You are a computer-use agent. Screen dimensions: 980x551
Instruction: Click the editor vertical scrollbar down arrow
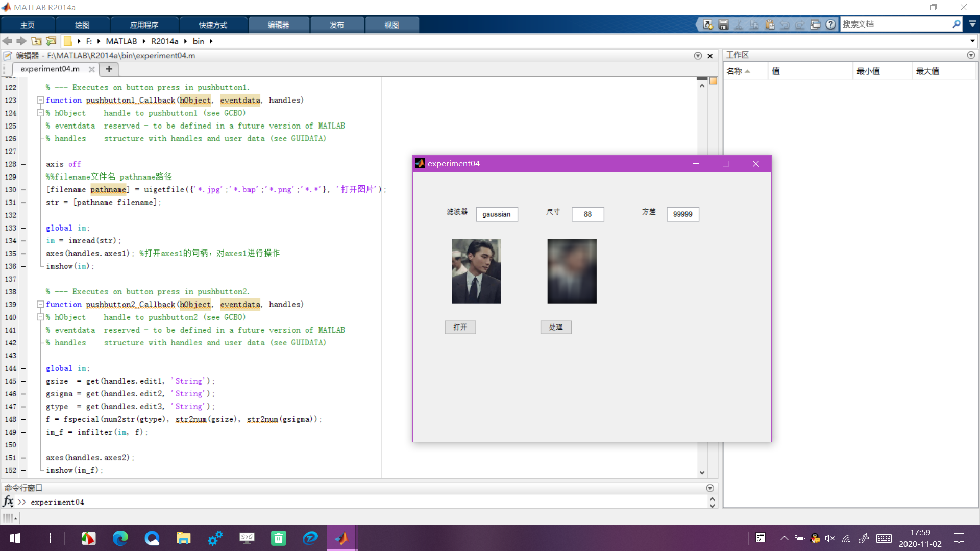[x=702, y=473]
